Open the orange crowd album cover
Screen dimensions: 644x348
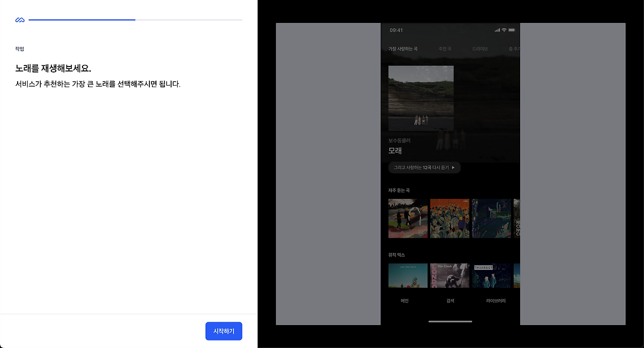(450, 218)
